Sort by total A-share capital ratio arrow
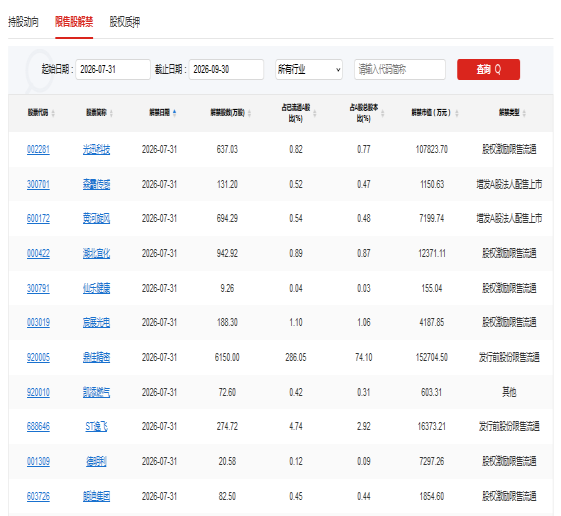 pyautogui.click(x=382, y=113)
